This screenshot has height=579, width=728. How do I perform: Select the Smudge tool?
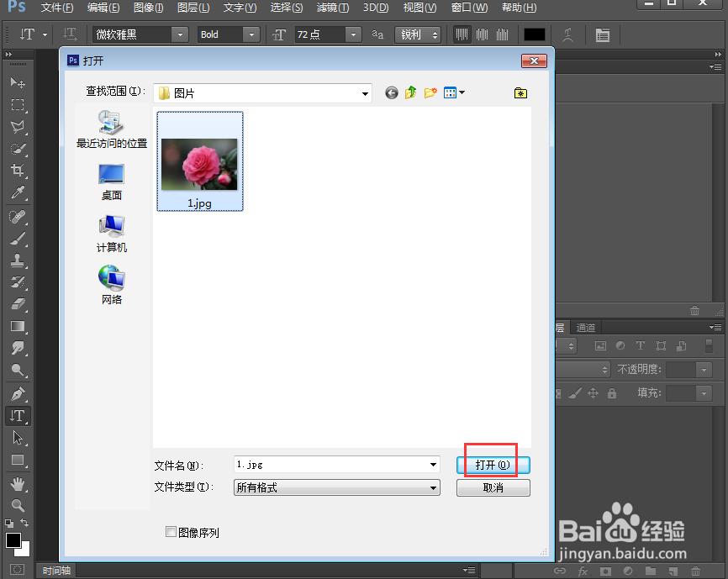click(x=18, y=348)
